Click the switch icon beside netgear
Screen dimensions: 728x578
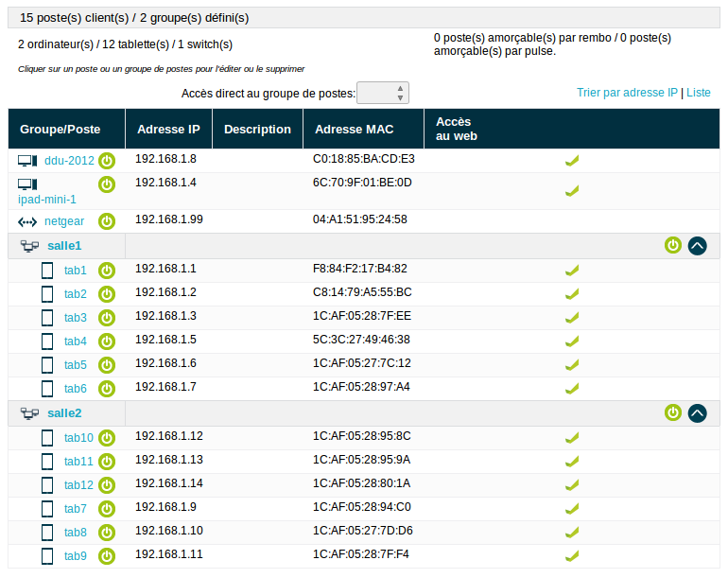pyautogui.click(x=27, y=222)
